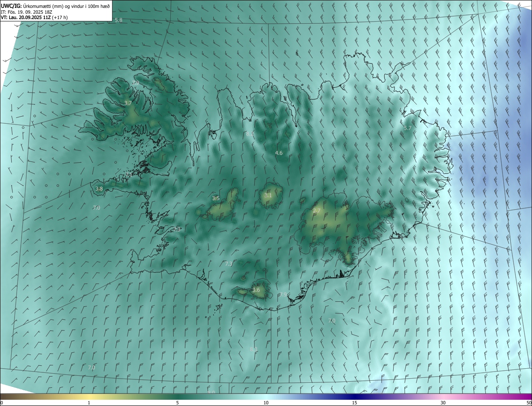This screenshot has width=532, height=406.
Task: Click the yellow section of the color scale
Action: (89, 396)
